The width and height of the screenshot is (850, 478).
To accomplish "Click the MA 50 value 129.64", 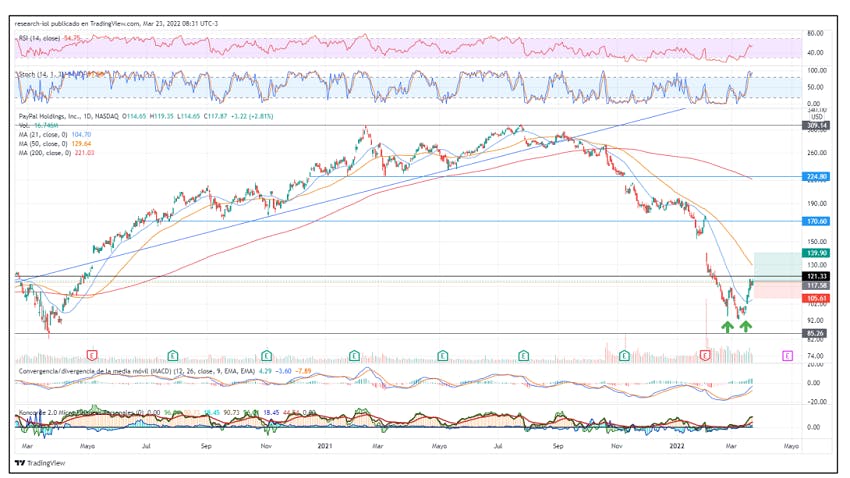I will pyautogui.click(x=81, y=144).
